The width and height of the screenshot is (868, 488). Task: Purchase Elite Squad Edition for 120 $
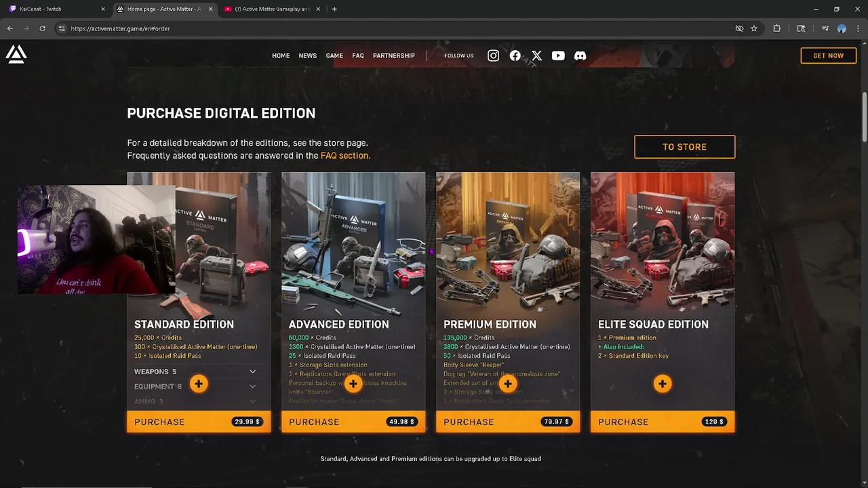[x=663, y=422]
